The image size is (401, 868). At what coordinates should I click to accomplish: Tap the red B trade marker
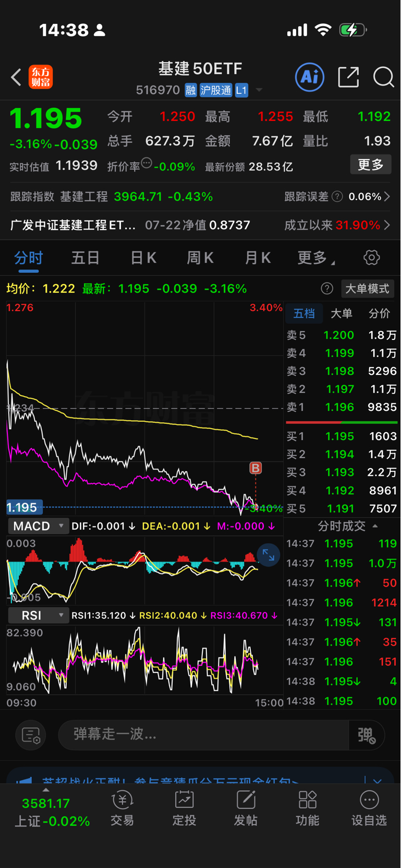(x=256, y=468)
